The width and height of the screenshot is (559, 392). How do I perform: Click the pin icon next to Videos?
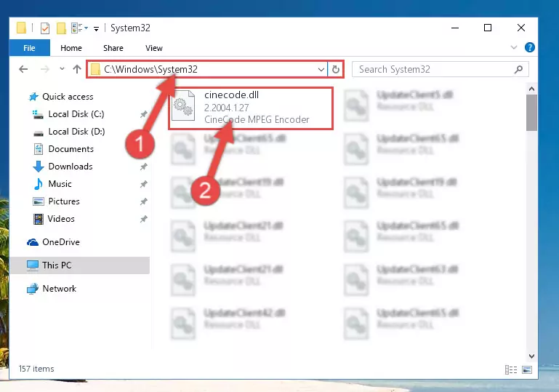point(144,219)
